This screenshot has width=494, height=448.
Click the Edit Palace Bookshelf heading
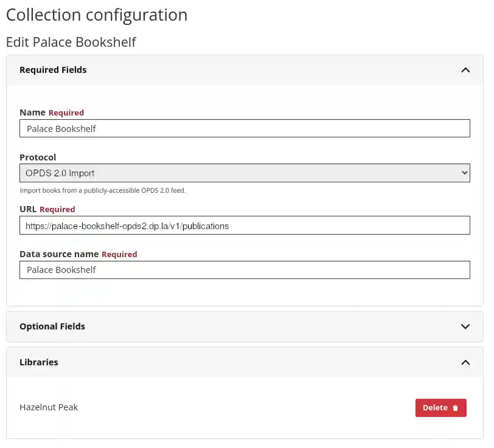(x=71, y=42)
